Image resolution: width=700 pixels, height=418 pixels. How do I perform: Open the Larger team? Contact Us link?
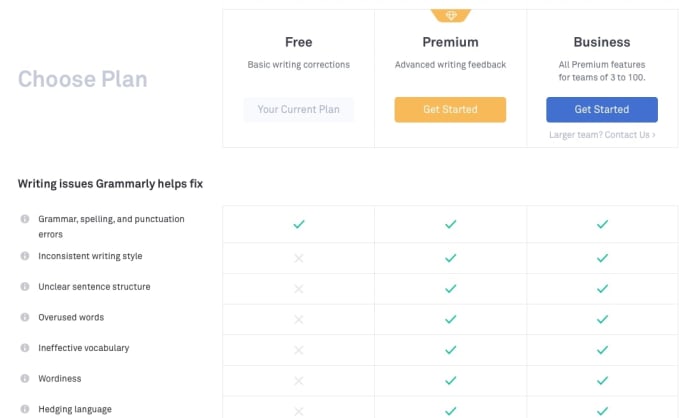coord(602,134)
